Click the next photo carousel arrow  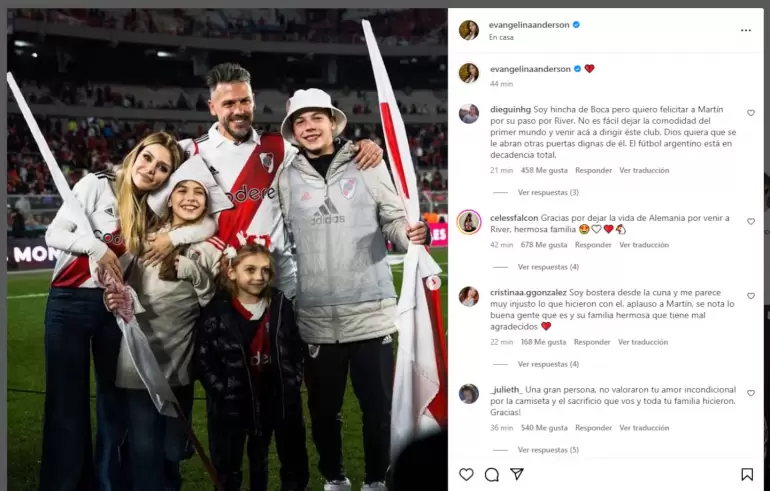[433, 283]
